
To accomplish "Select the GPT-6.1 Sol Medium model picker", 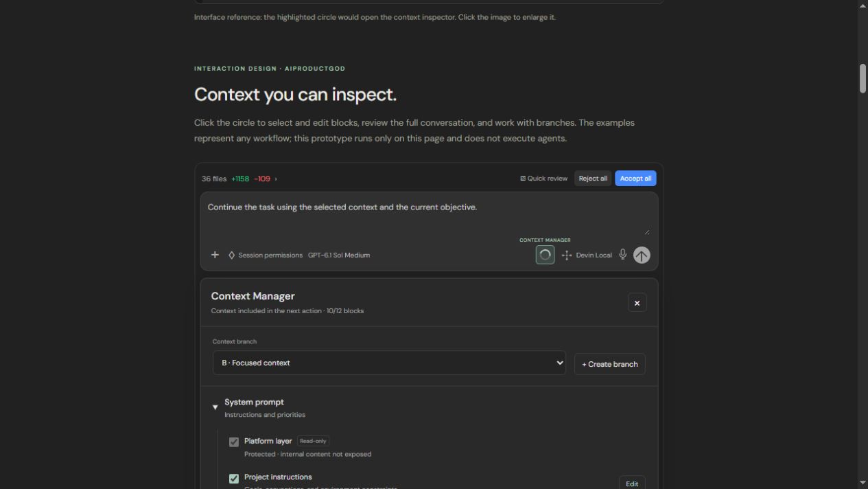I will tap(339, 255).
